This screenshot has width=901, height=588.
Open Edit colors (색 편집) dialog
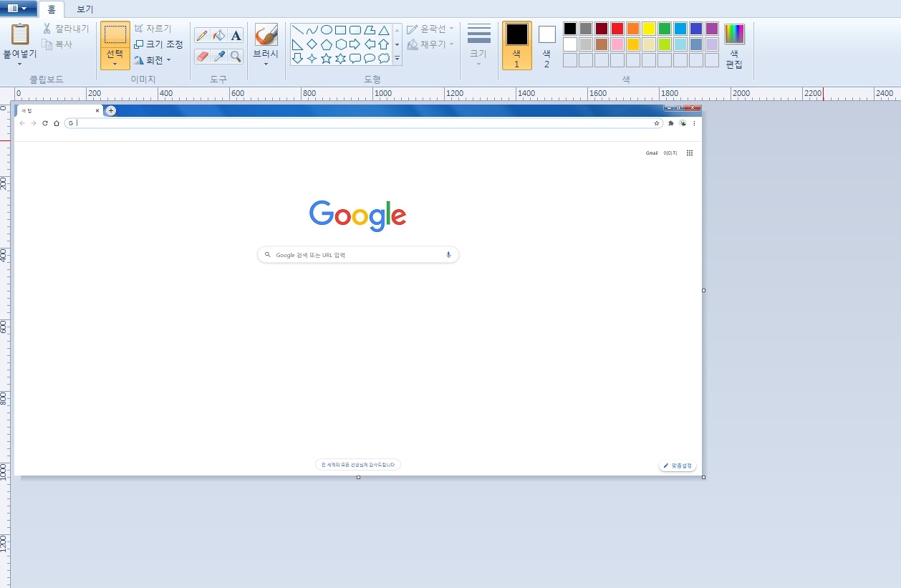tap(734, 45)
